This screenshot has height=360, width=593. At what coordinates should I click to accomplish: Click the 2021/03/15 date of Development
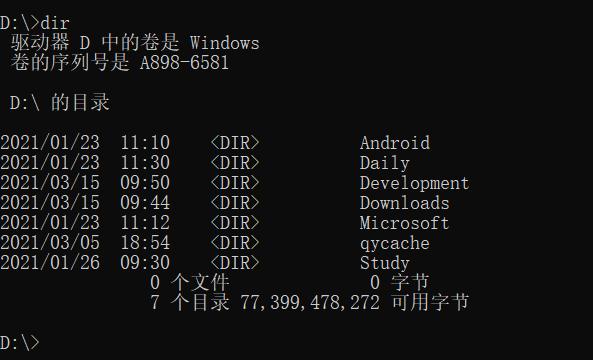click(x=50, y=183)
